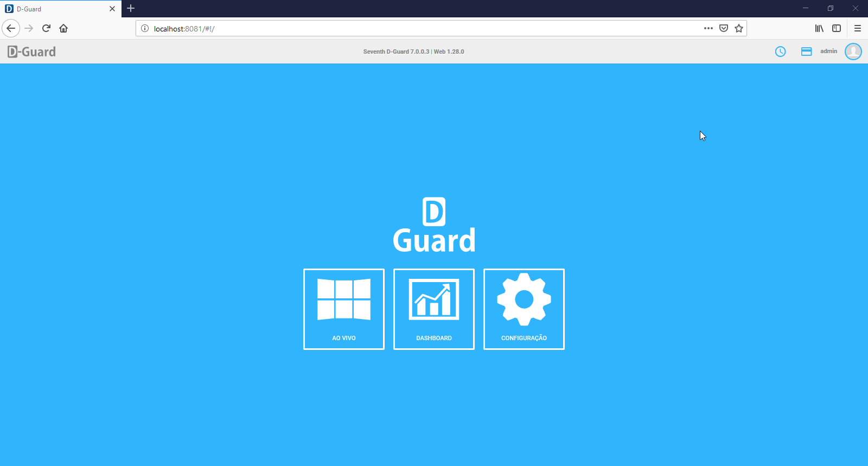868x466 pixels.
Task: Open the DASHBOARD tile
Action: [434, 309]
